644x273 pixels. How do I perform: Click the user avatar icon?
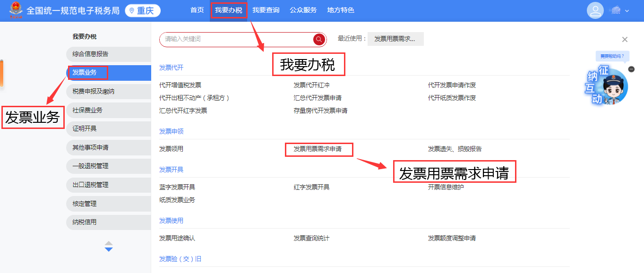[595, 10]
